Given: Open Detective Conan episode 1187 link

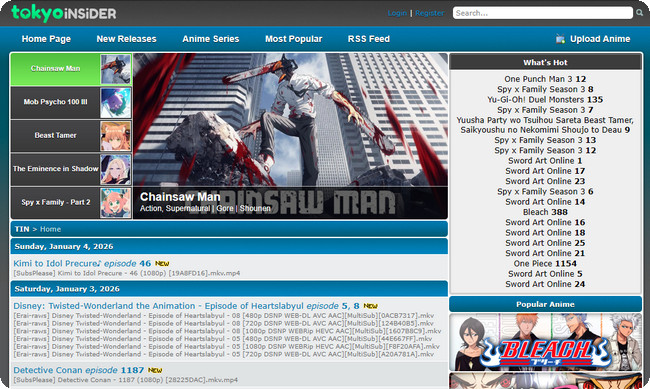Looking at the screenshot, I should pos(79,370).
